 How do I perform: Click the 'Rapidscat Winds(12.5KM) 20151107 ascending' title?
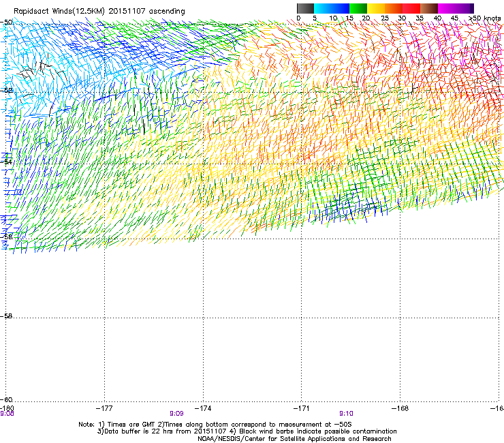point(99,12)
